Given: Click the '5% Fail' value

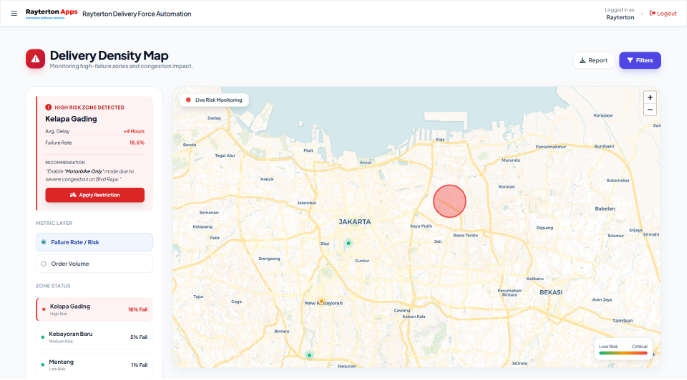Looking at the screenshot, I should coord(139,337).
